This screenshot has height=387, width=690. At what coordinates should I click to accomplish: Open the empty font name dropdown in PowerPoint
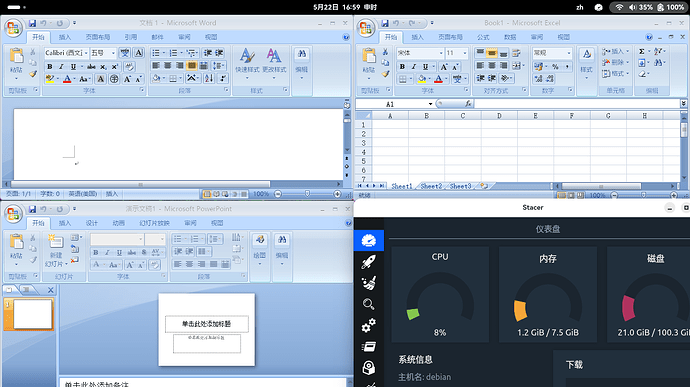(141, 239)
